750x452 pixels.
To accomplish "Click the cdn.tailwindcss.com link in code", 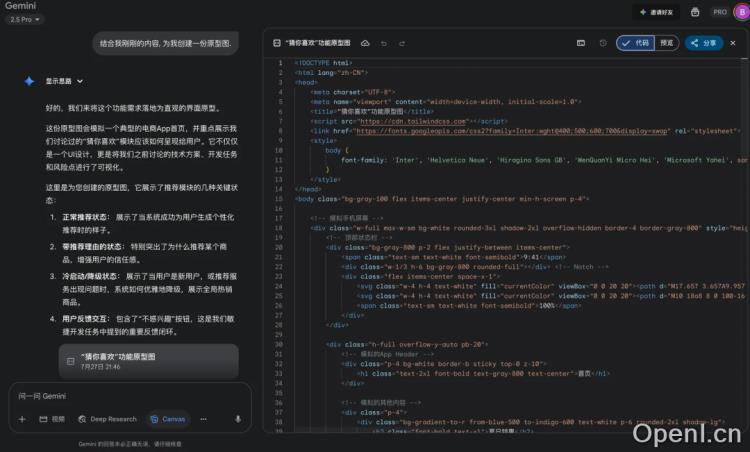I will coord(413,121).
